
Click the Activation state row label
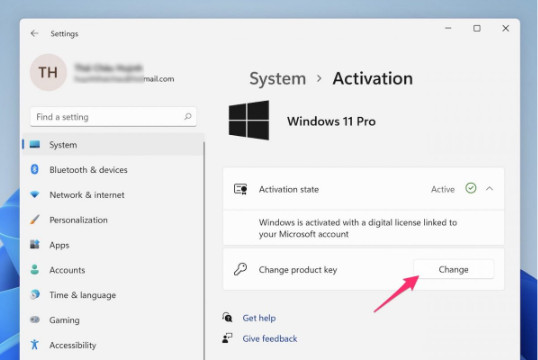coord(289,189)
